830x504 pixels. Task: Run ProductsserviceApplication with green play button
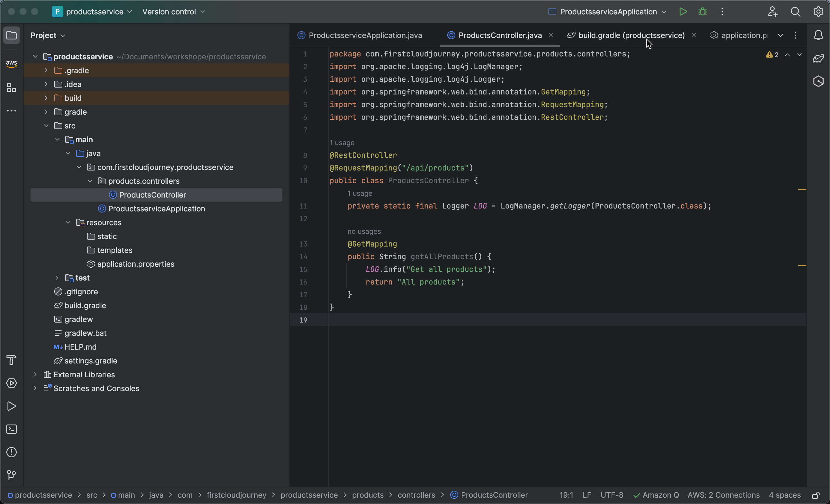[x=683, y=12]
